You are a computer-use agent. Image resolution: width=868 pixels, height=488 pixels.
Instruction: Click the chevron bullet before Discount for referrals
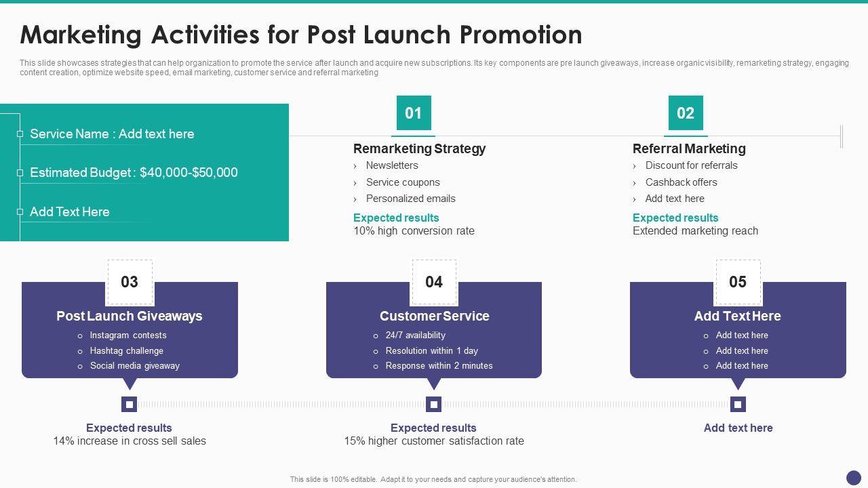coord(635,166)
